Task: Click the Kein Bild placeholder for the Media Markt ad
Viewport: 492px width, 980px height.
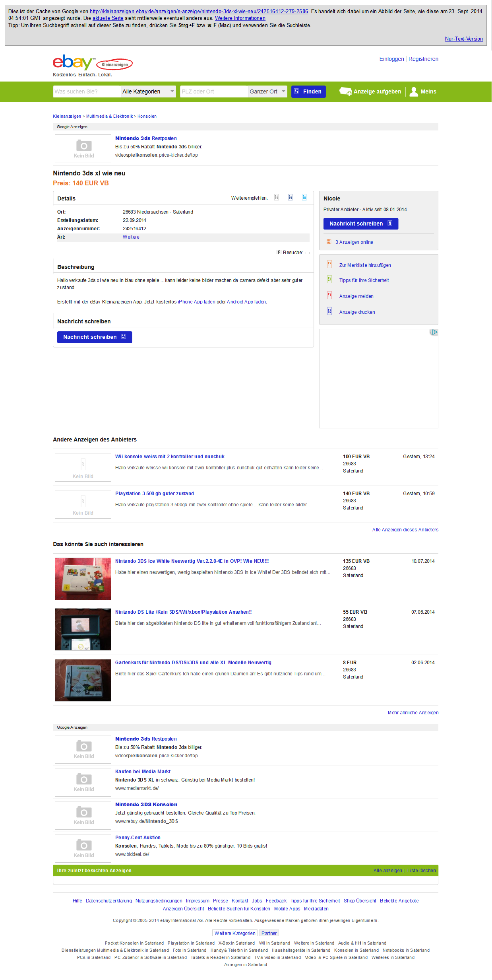Action: coord(83,782)
